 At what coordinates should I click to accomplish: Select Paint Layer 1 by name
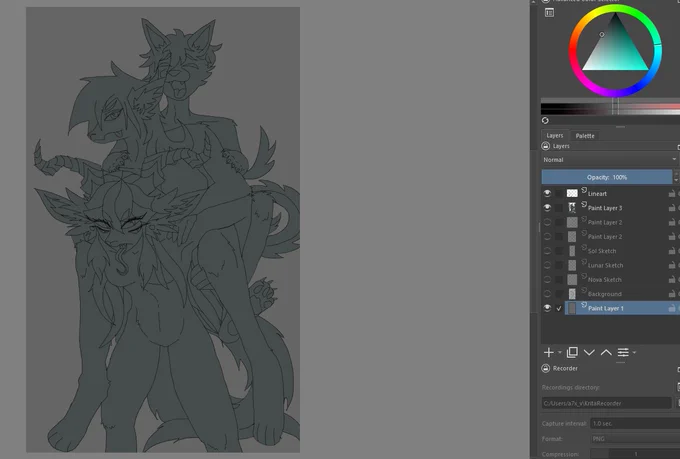(x=606, y=308)
